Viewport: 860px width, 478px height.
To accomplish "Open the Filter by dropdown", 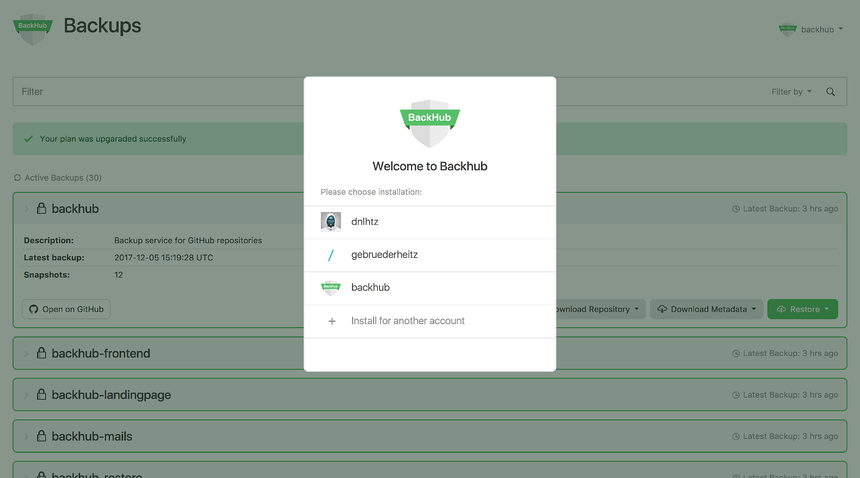I will [791, 92].
